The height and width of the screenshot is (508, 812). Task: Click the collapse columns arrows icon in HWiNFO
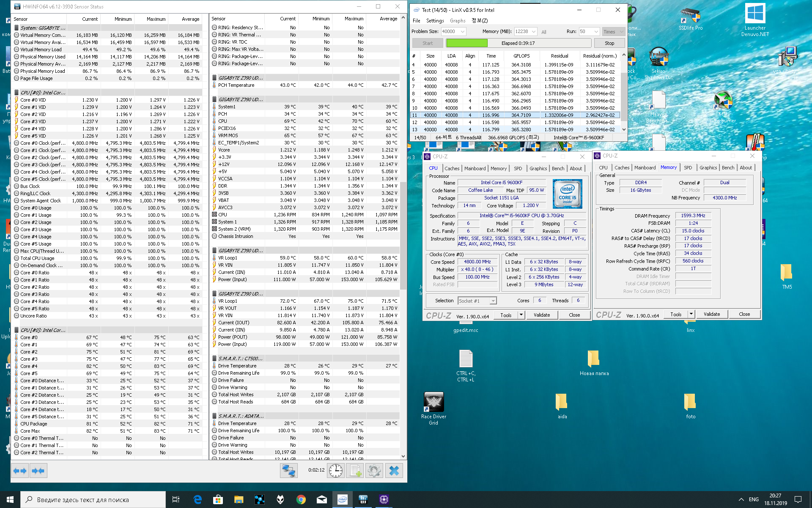[x=38, y=471]
